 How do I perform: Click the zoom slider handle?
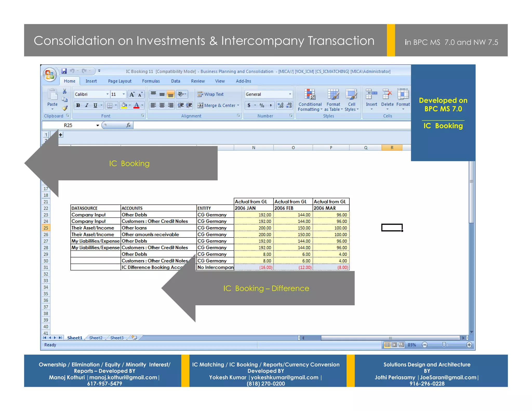(x=444, y=345)
